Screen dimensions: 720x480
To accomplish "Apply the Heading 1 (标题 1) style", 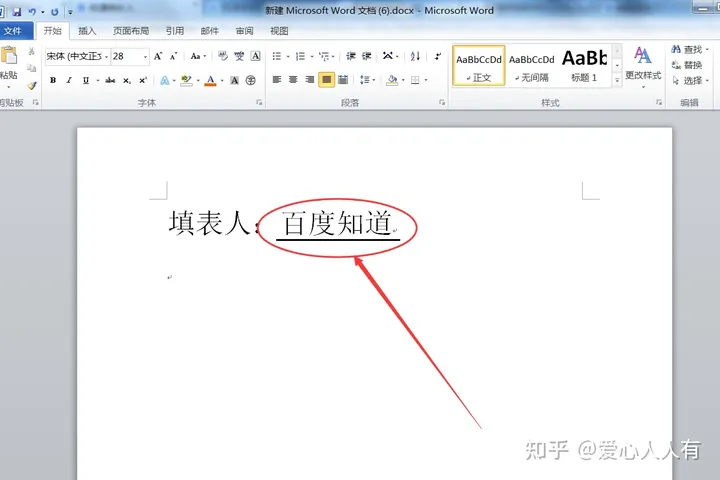I will click(x=585, y=65).
